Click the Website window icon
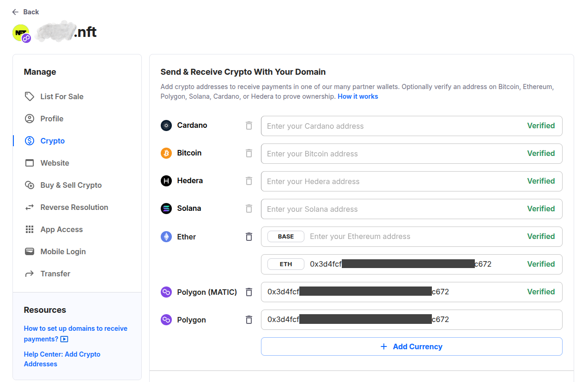 [30, 163]
